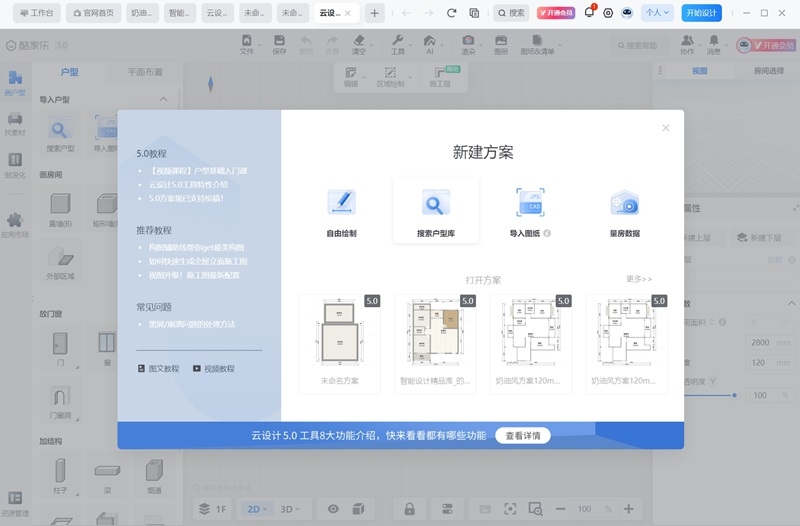Open the 2D view dropdown

pos(259,509)
